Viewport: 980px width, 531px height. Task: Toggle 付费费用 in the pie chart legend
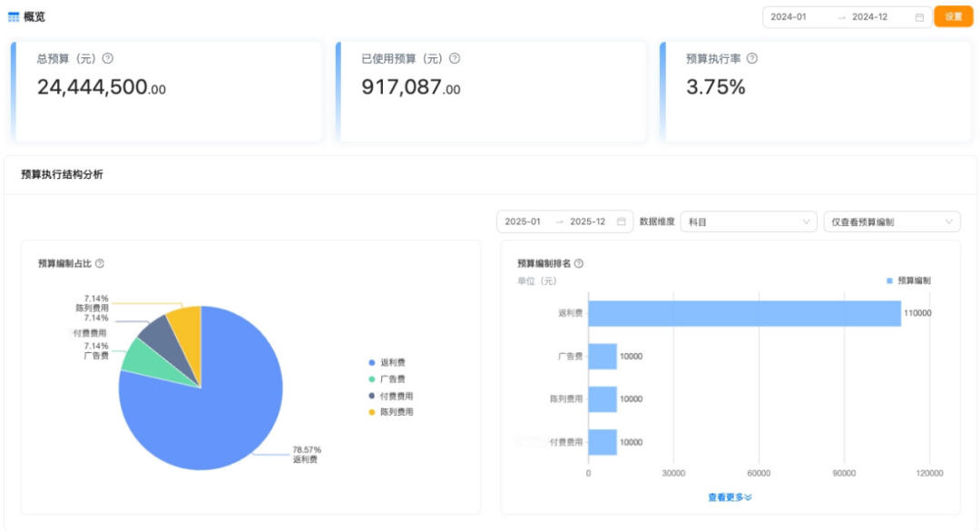pos(390,396)
